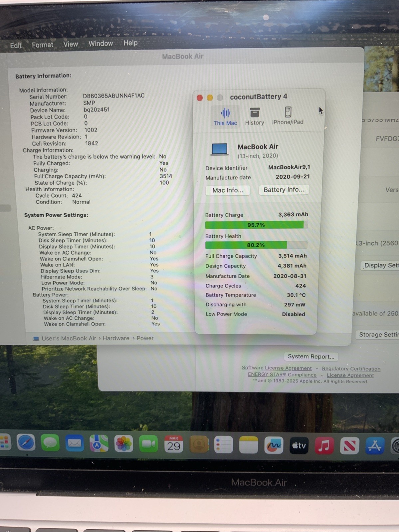Open News app in the Dock

tap(349, 446)
